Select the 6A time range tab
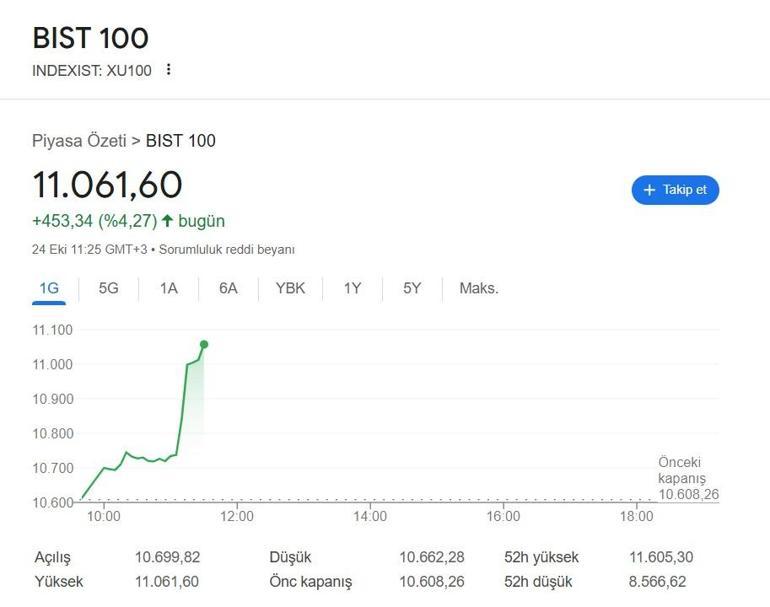Viewport: 770px width, 607px height. [x=228, y=288]
